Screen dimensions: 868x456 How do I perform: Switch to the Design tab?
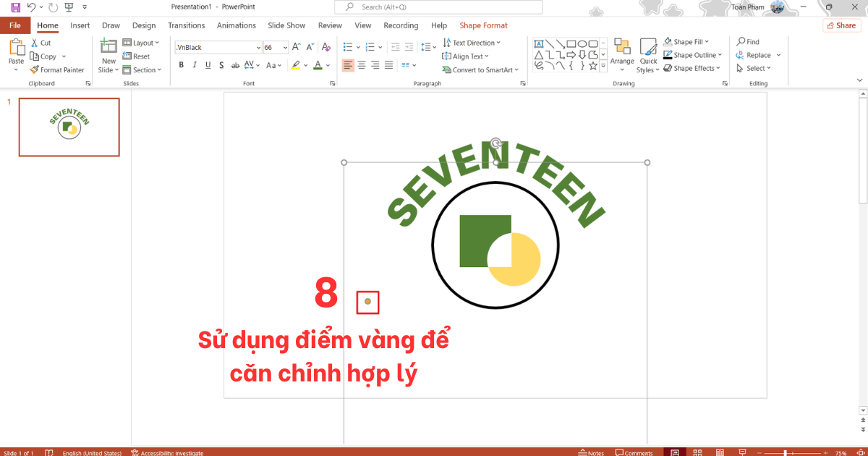pos(144,25)
